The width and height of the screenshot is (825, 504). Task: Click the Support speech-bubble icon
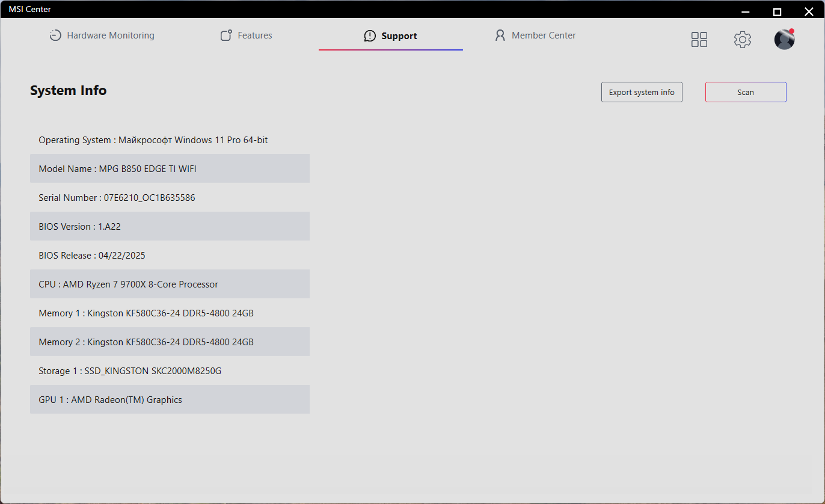click(370, 36)
